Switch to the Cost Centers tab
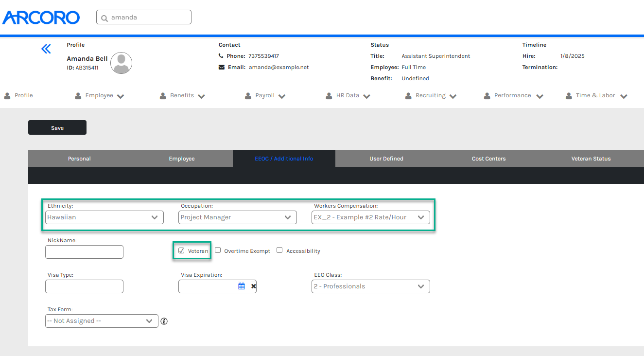 [x=488, y=159]
